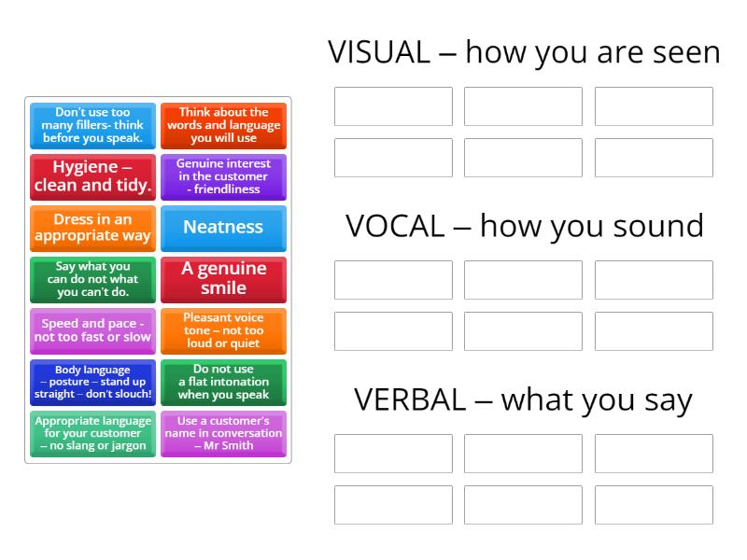
Task: Select 'Genuine interest in the customer' tile
Action: pos(223,177)
